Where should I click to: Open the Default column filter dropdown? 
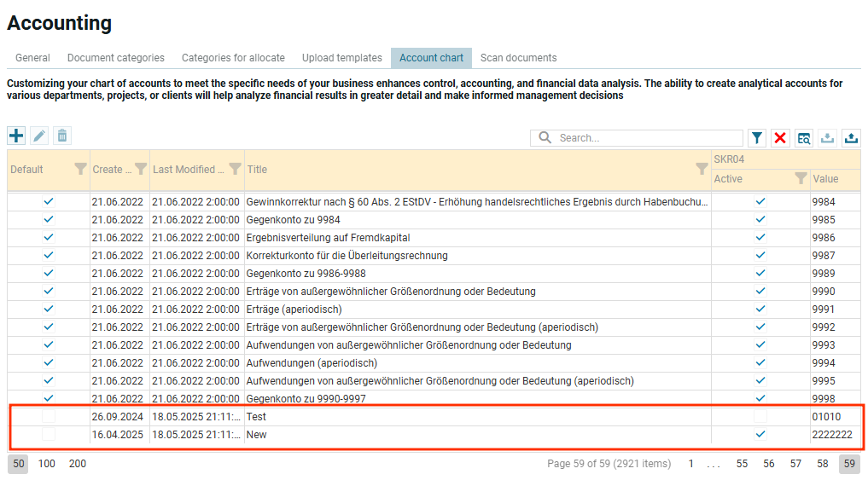pyautogui.click(x=80, y=170)
